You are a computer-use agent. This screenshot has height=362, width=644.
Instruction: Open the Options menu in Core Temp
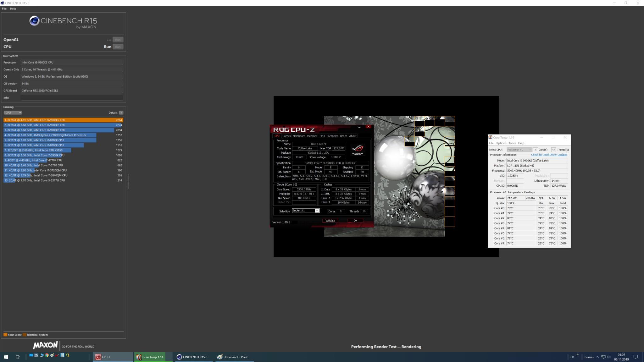click(x=501, y=143)
